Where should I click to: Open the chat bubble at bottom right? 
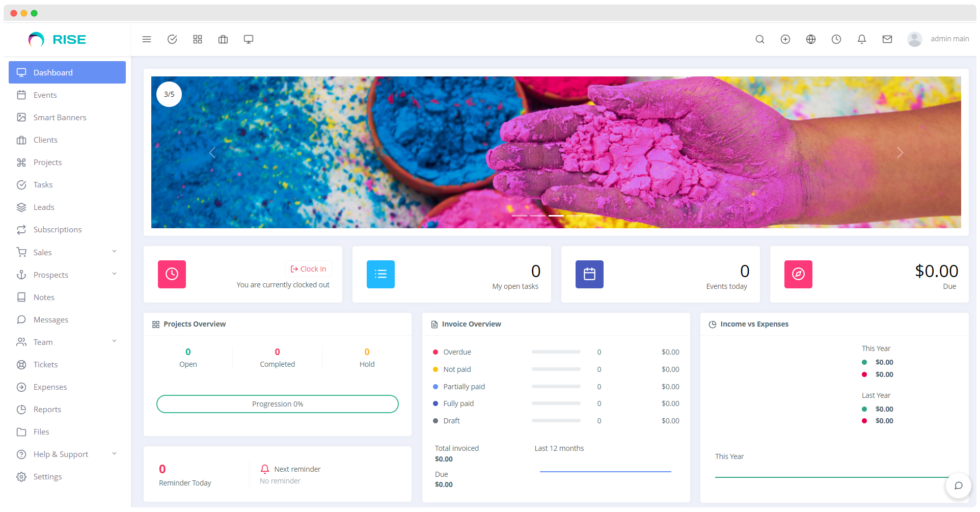point(959,486)
